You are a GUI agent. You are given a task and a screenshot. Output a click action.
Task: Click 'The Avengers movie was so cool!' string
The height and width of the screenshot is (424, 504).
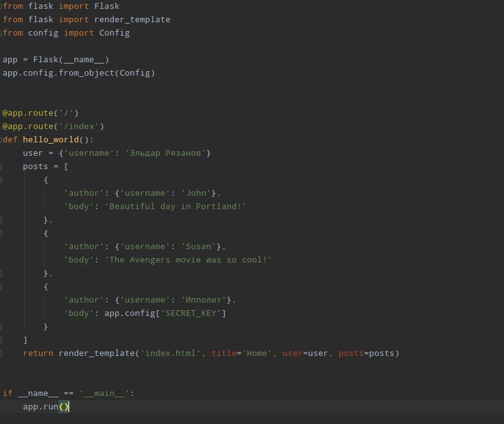pos(188,260)
